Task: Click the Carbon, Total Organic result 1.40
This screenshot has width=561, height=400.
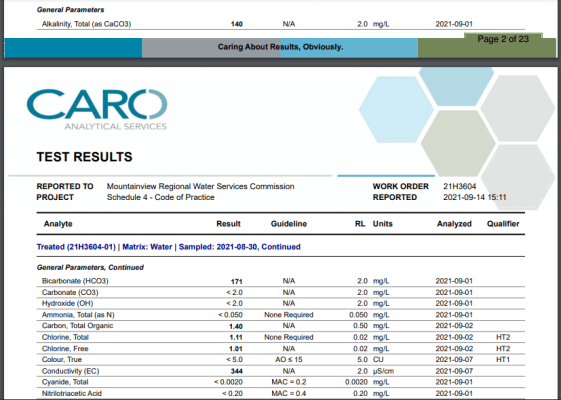Action: [x=236, y=326]
